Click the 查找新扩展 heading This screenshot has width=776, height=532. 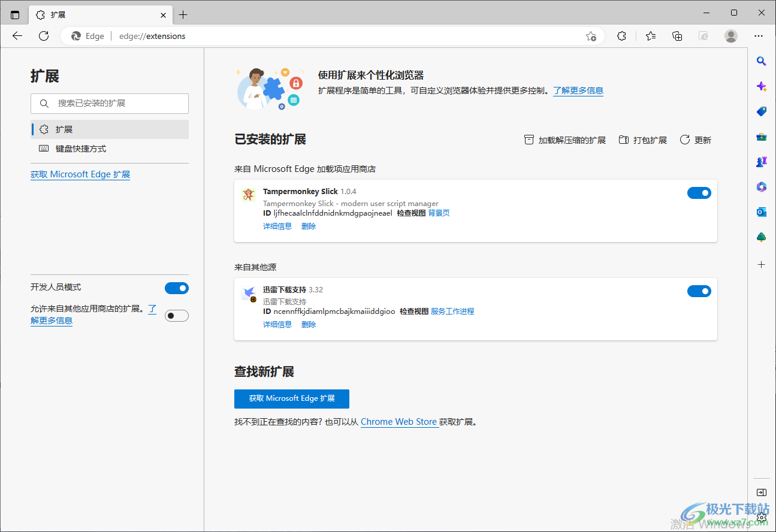(x=264, y=372)
